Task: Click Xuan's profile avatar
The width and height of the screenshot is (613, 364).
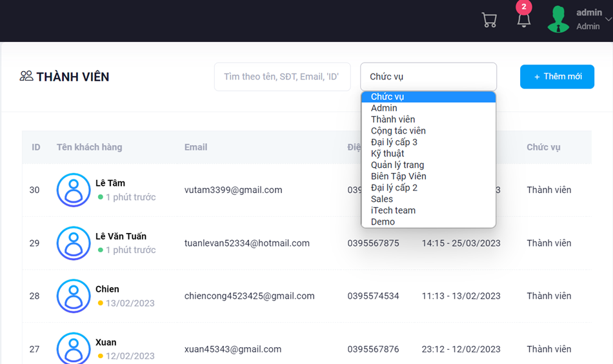Action: [74, 349]
